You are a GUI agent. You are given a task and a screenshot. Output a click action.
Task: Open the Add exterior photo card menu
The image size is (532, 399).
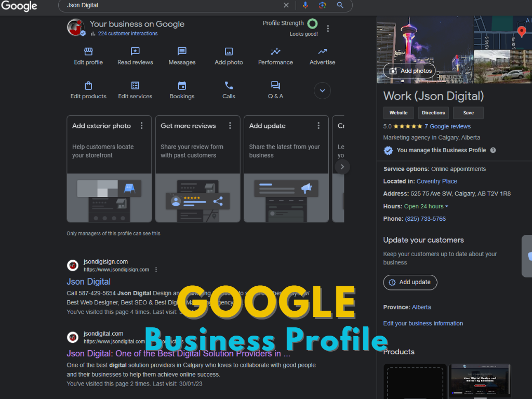[x=141, y=126]
